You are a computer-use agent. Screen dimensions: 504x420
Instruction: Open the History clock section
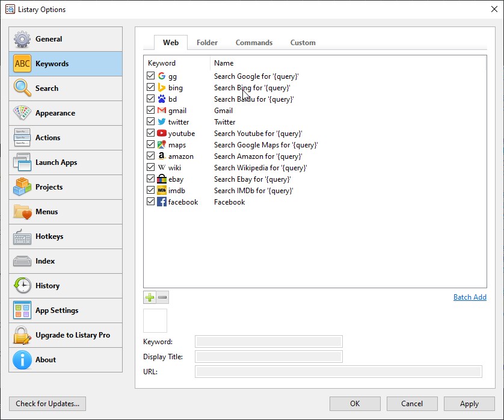[66, 286]
